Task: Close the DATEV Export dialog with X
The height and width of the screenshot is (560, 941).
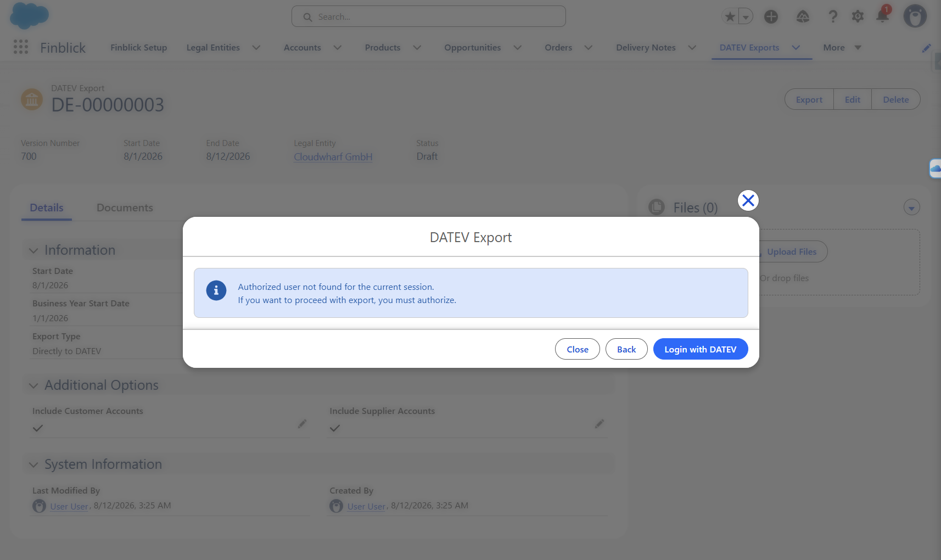Action: (x=748, y=200)
